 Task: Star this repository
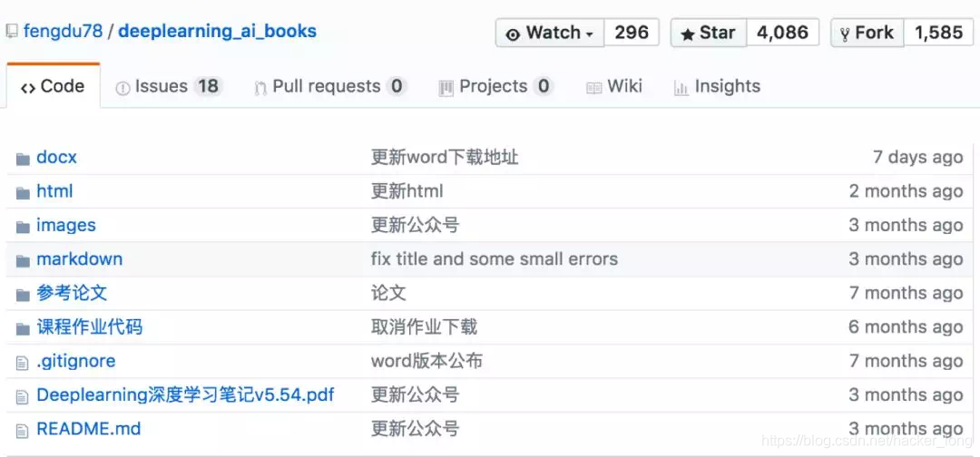click(709, 33)
